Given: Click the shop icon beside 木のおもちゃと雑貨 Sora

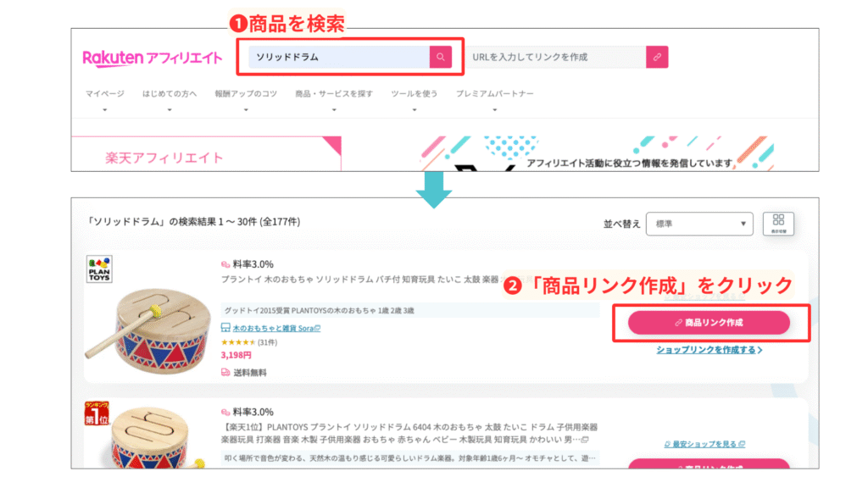Looking at the screenshot, I should point(225,328).
